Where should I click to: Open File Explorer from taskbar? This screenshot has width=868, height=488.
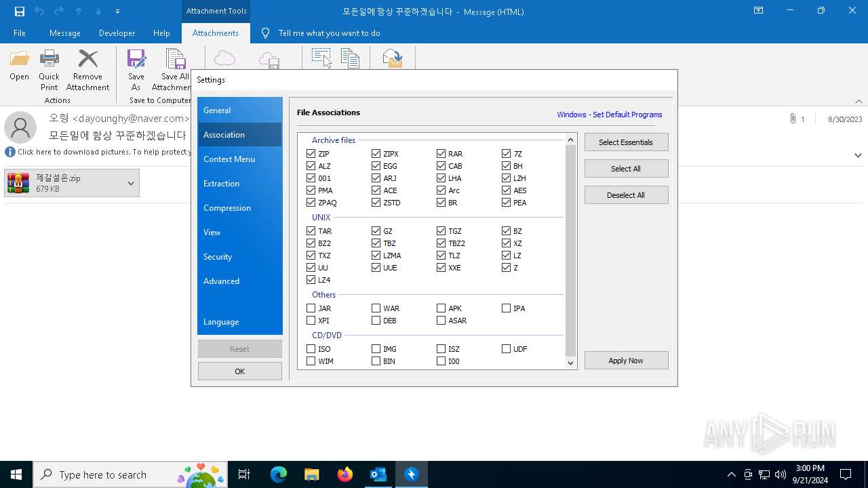[311, 474]
